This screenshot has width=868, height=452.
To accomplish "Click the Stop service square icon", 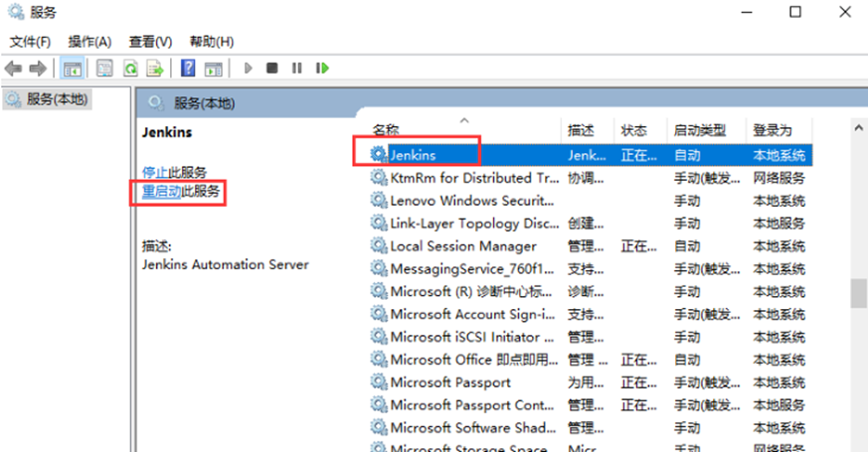I will tap(271, 69).
